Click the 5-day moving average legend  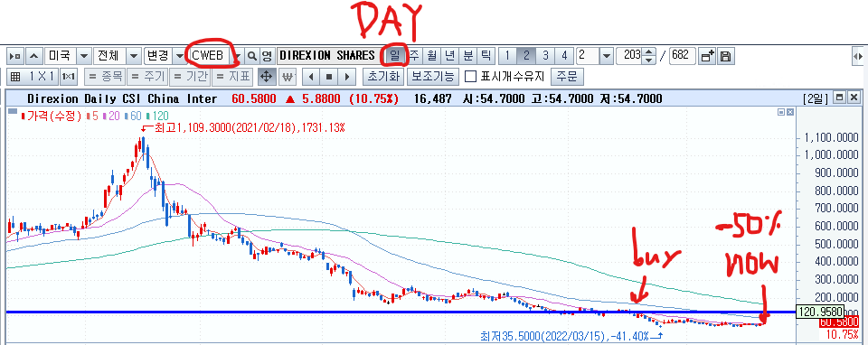pos(91,116)
